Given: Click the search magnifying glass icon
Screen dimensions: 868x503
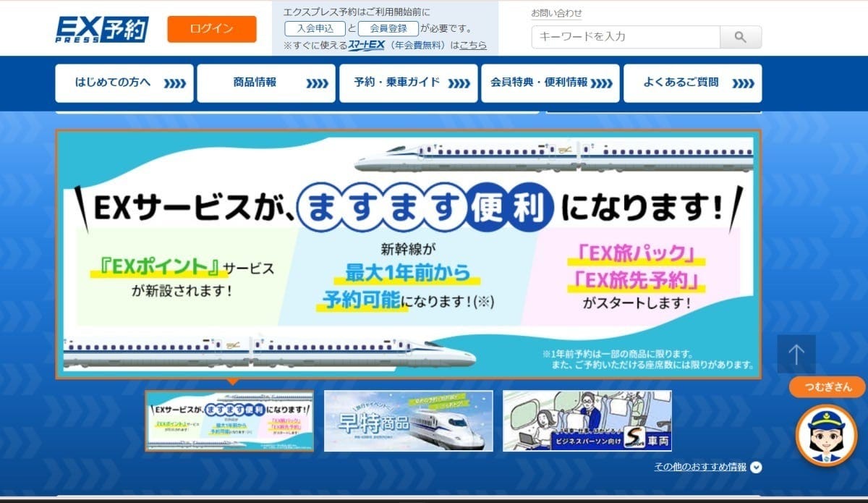Looking at the screenshot, I should point(739,36).
